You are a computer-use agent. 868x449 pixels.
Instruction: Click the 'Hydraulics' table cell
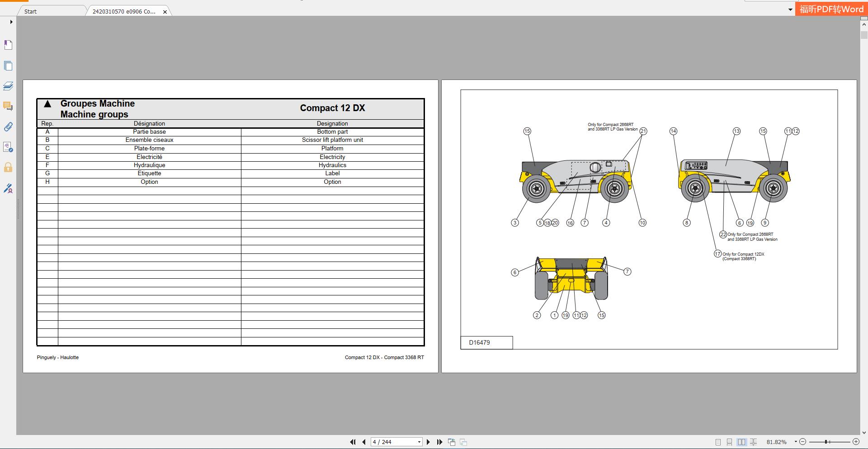click(332, 165)
